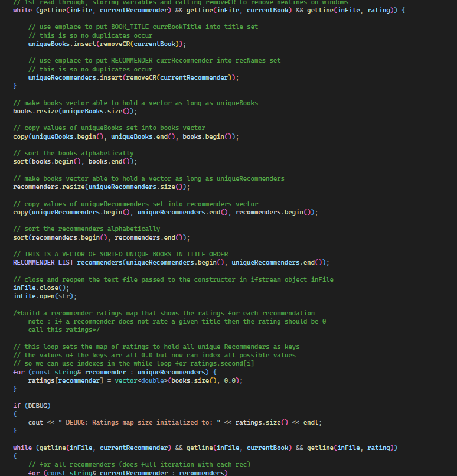Click 'ratings.size()' in the cout statement

pyautogui.click(x=262, y=423)
